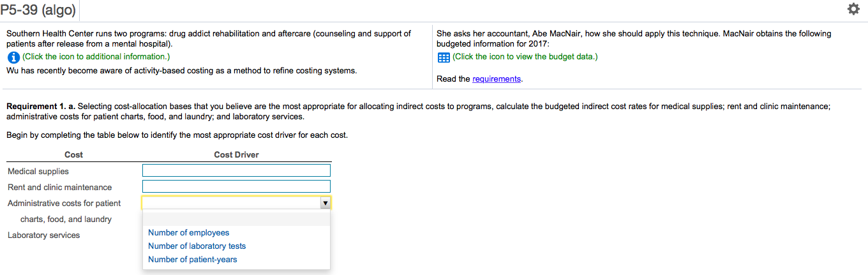Click the 'Rent and clinic maintenance' row label
868x275 pixels.
60,188
